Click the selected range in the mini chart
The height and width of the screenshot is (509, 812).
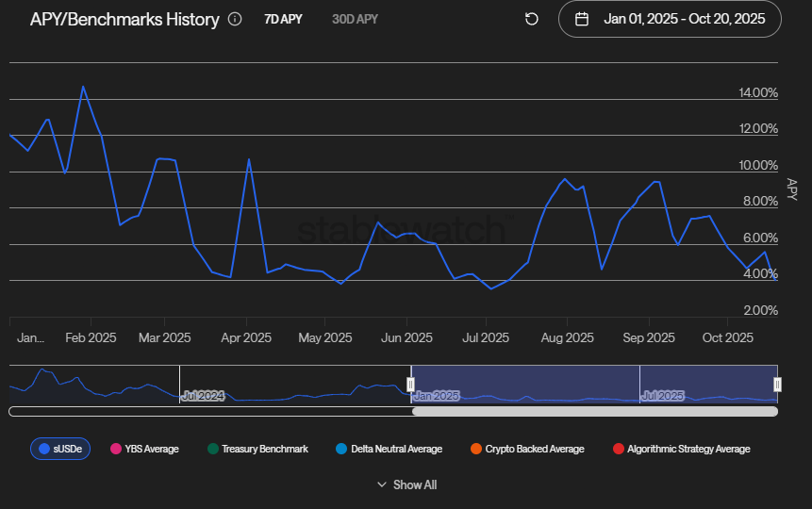pos(594,385)
